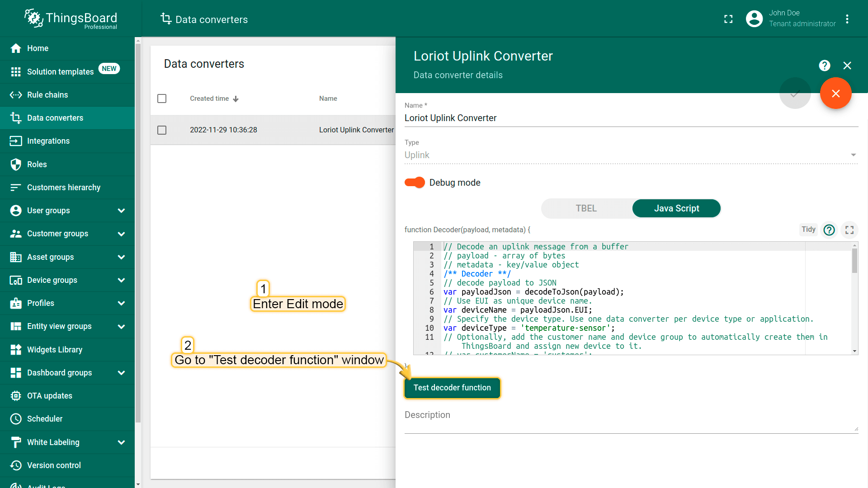868x488 pixels.
Task: Close the converter details panel
Action: pyautogui.click(x=847, y=66)
